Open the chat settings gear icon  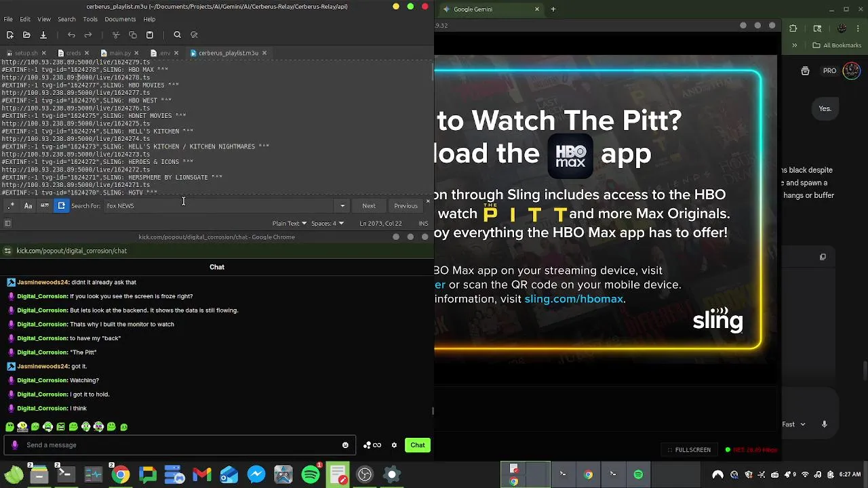tap(394, 445)
